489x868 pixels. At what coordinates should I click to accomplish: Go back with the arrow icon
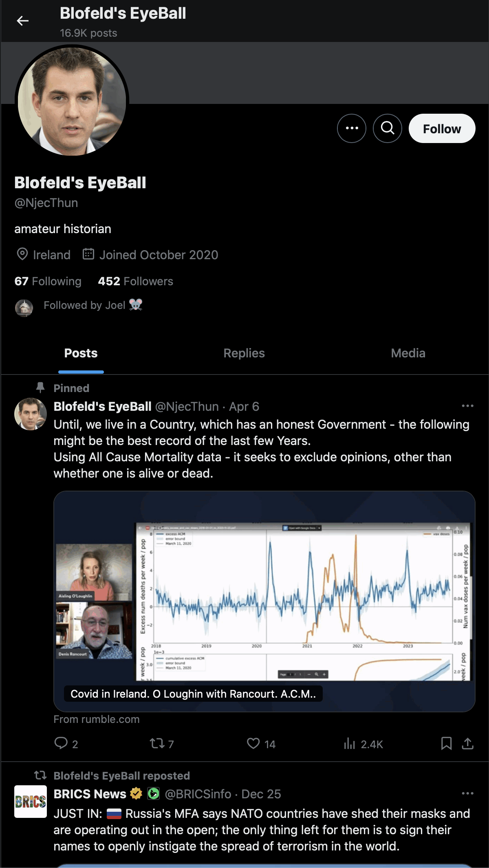(x=23, y=21)
